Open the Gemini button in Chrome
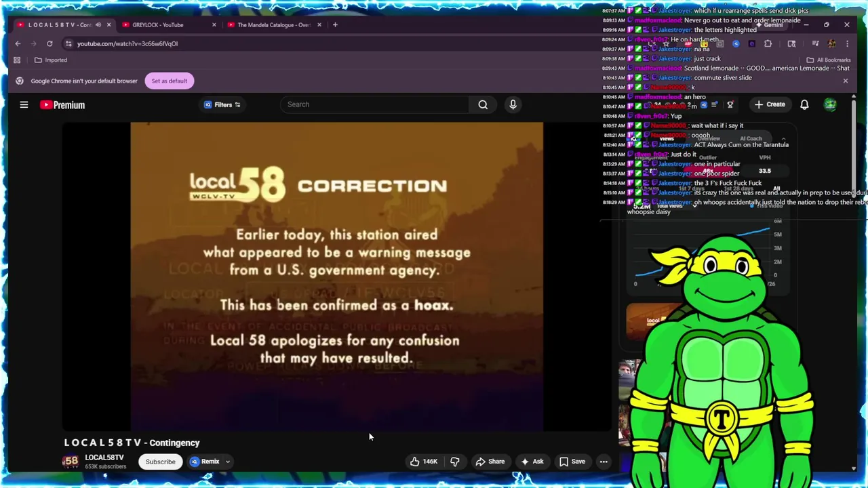 pos(770,25)
